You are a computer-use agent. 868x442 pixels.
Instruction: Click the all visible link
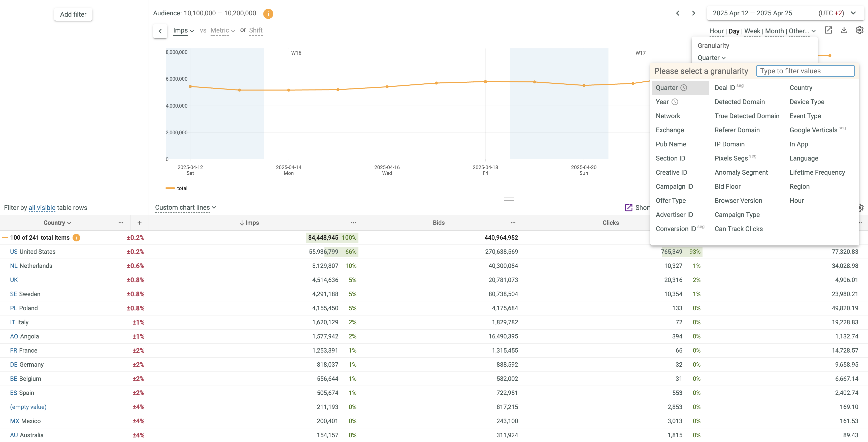42,208
